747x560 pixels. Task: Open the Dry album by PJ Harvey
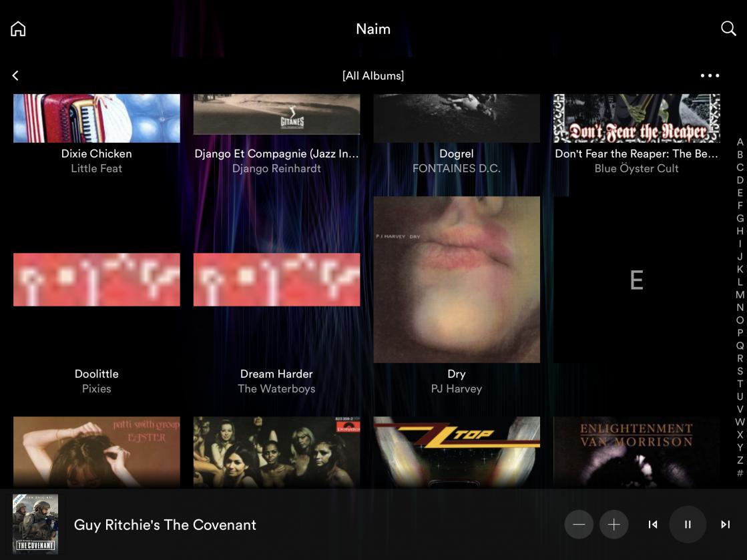coord(457,280)
